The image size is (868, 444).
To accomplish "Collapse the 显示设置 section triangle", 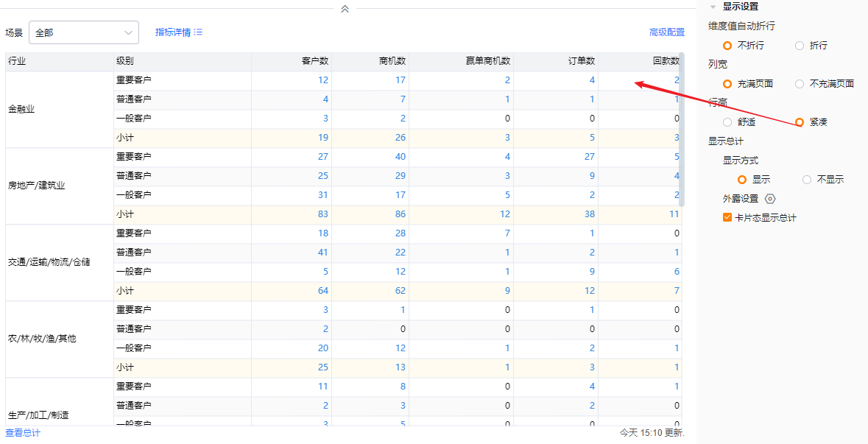I will click(713, 7).
